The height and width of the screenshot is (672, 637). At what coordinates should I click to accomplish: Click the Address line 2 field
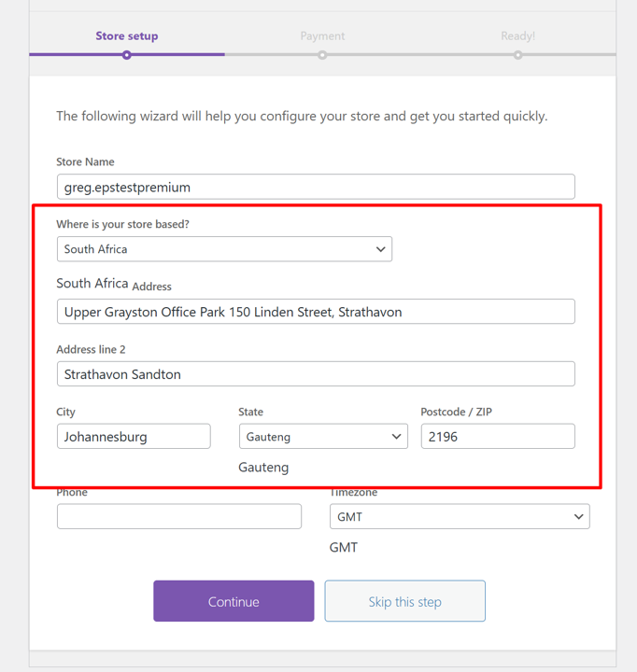pos(316,373)
